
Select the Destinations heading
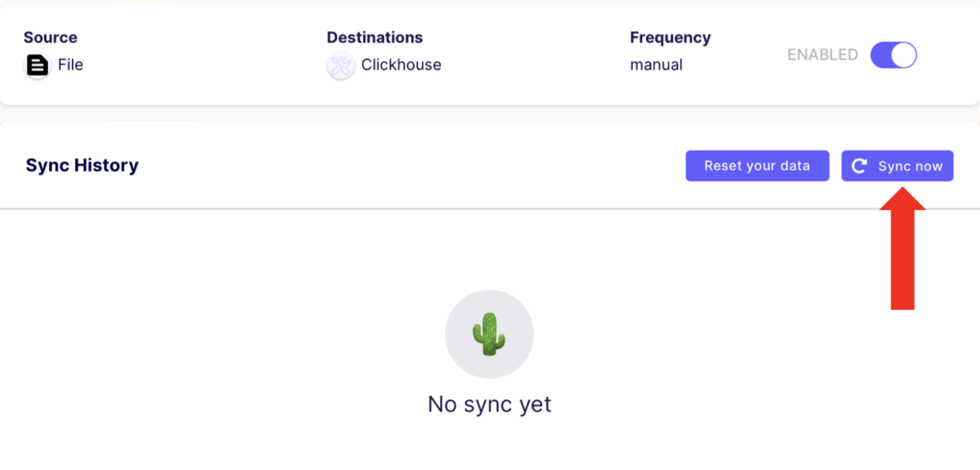coord(374,37)
